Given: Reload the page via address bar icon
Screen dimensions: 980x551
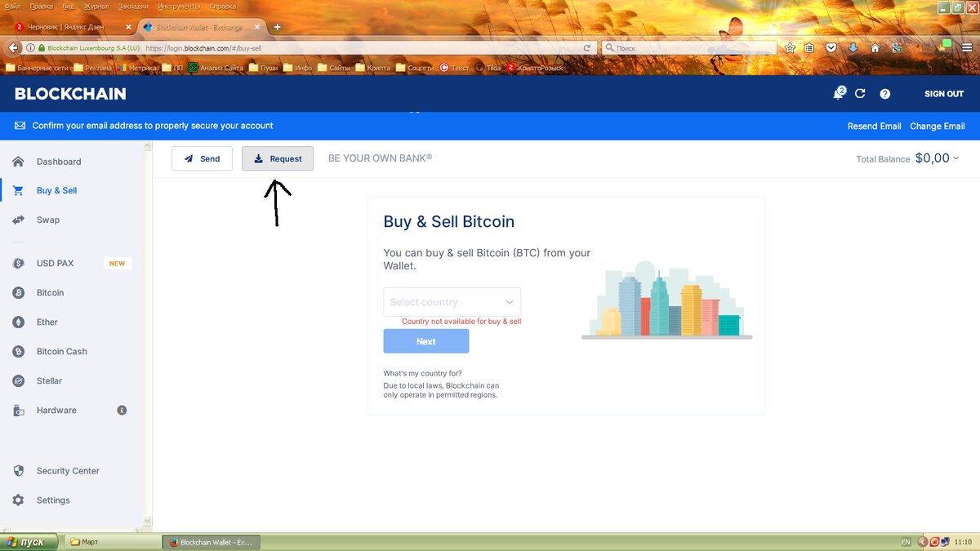Looking at the screenshot, I should pyautogui.click(x=586, y=48).
